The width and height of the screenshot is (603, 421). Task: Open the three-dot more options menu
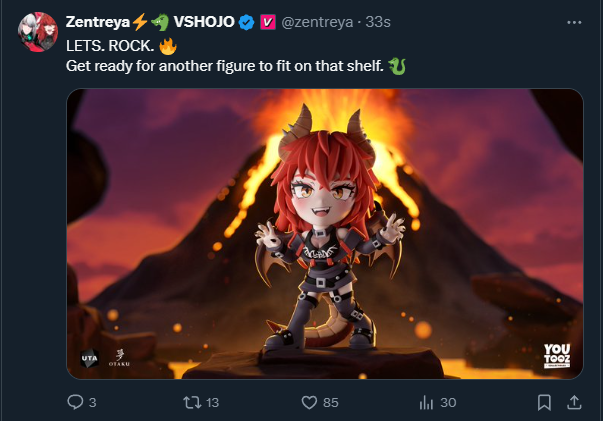574,22
